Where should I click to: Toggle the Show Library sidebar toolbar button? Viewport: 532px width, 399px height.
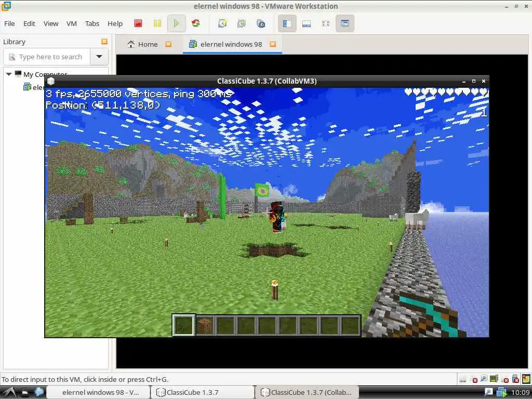click(287, 23)
